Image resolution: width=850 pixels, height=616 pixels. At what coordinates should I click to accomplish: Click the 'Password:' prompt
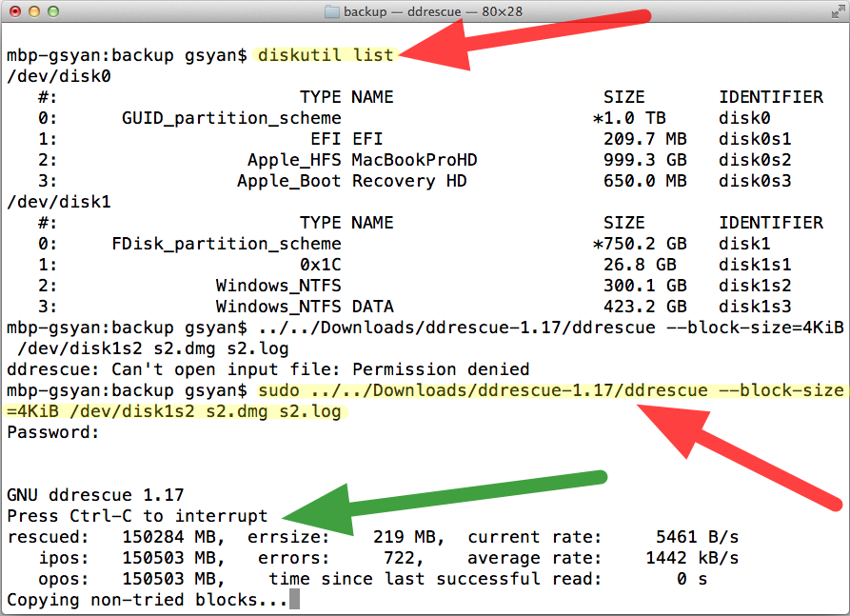(x=53, y=432)
